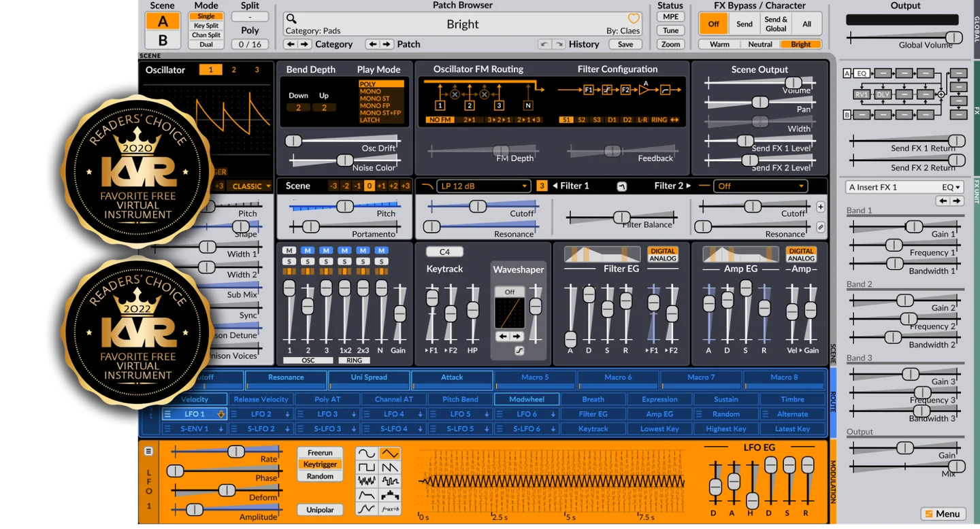This screenshot has height=529, width=980.
Task: Click the patch search magnifier icon
Action: click(x=291, y=19)
